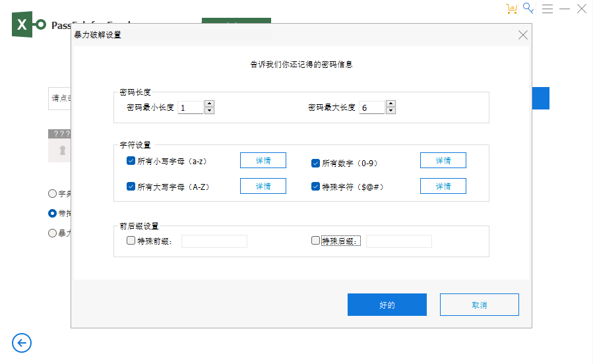Toggle 所有数字 (0-9) checkbox
The height and width of the screenshot is (364, 593).
315,163
